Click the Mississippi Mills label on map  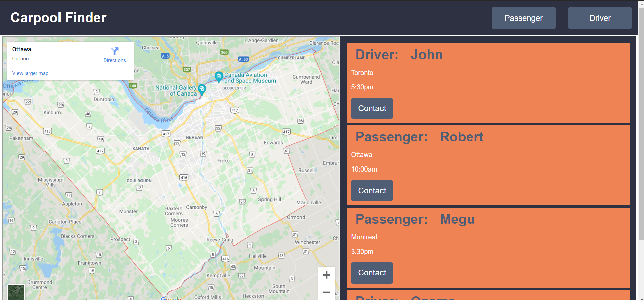pyautogui.click(x=50, y=182)
